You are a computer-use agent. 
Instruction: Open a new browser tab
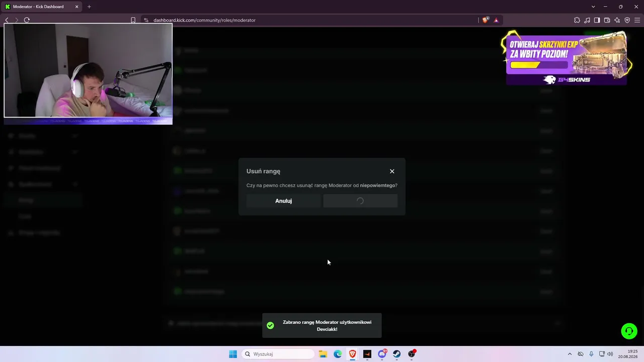coord(89,7)
